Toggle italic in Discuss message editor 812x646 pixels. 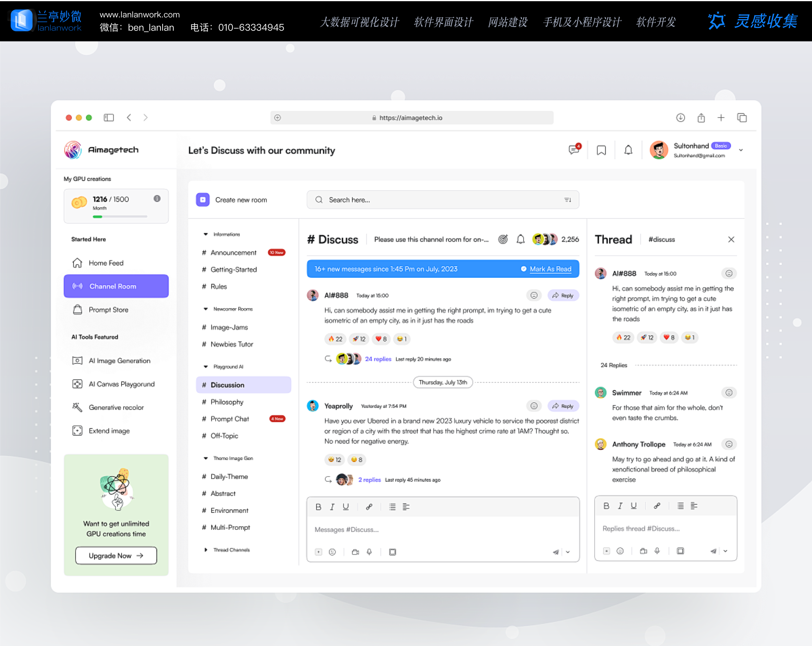[332, 507]
